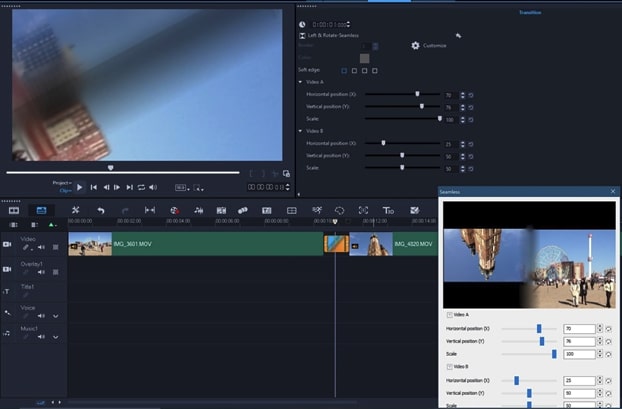
Task: Step to the previous frame
Action: click(106, 187)
